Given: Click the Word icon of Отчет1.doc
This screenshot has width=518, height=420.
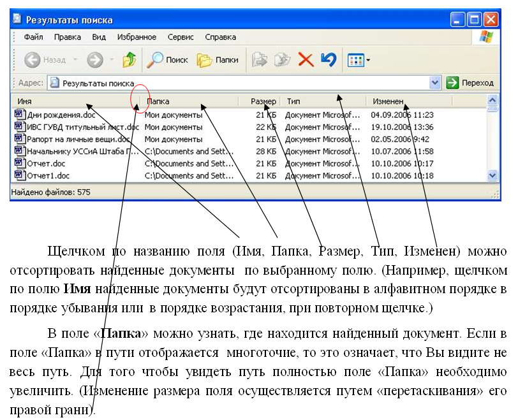Looking at the screenshot, I should pyautogui.click(x=20, y=175).
